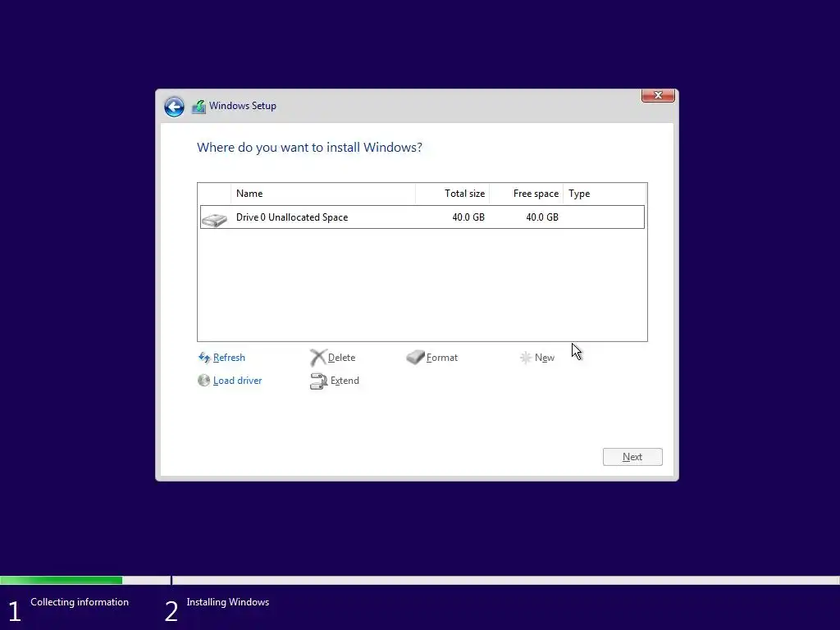
Task: Sort by the Free space column header
Action: pos(526,194)
